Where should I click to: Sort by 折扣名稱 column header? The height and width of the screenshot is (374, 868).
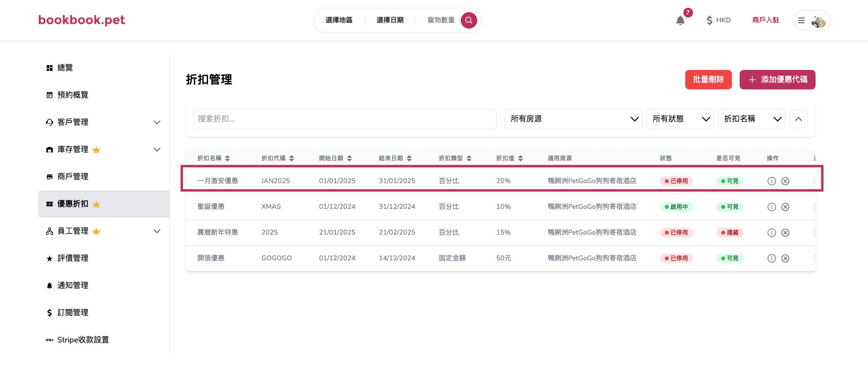click(213, 158)
